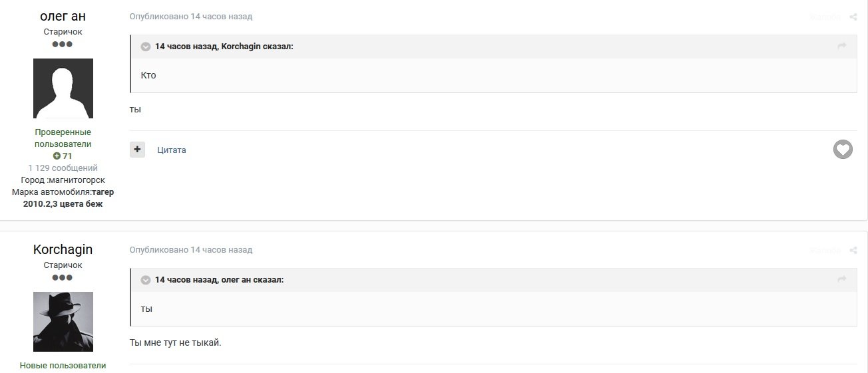Image resolution: width=868 pixels, height=373 pixels.
Task: Click олег ан's default silhouette avatar
Action: [63, 88]
